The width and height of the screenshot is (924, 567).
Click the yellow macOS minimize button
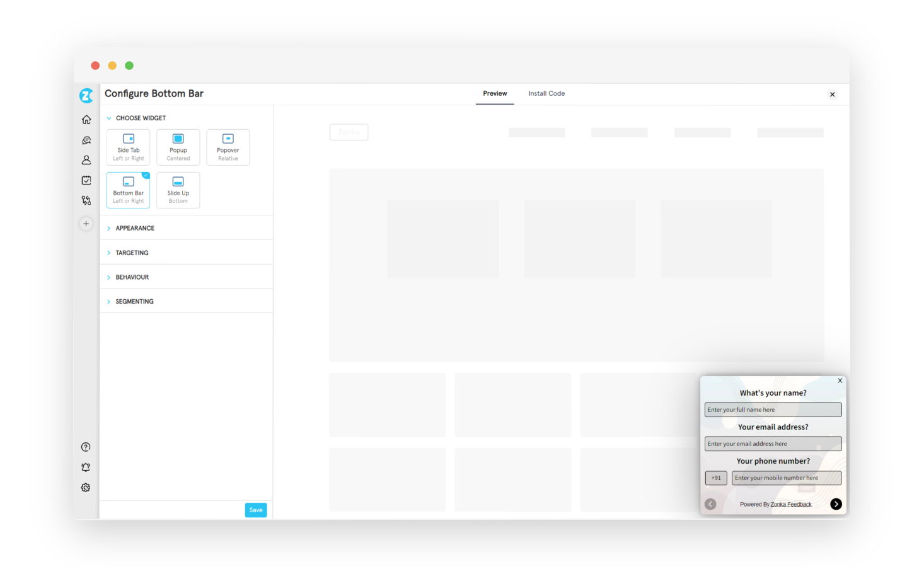[x=112, y=66]
